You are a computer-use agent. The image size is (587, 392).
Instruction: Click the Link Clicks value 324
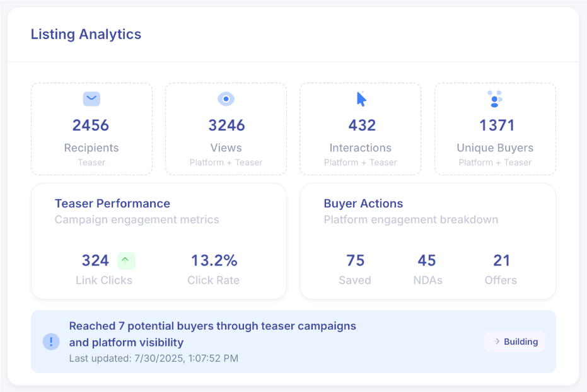(x=95, y=260)
